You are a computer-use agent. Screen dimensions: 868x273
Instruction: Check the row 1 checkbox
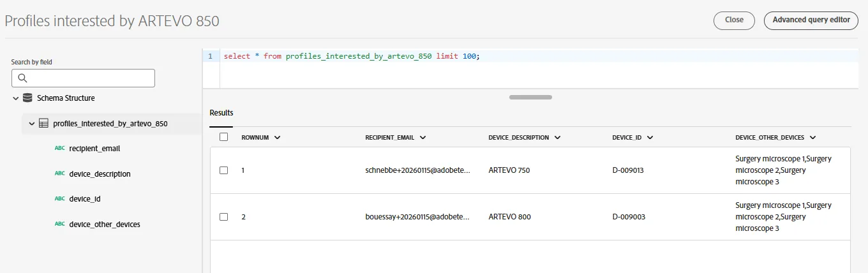pyautogui.click(x=223, y=170)
